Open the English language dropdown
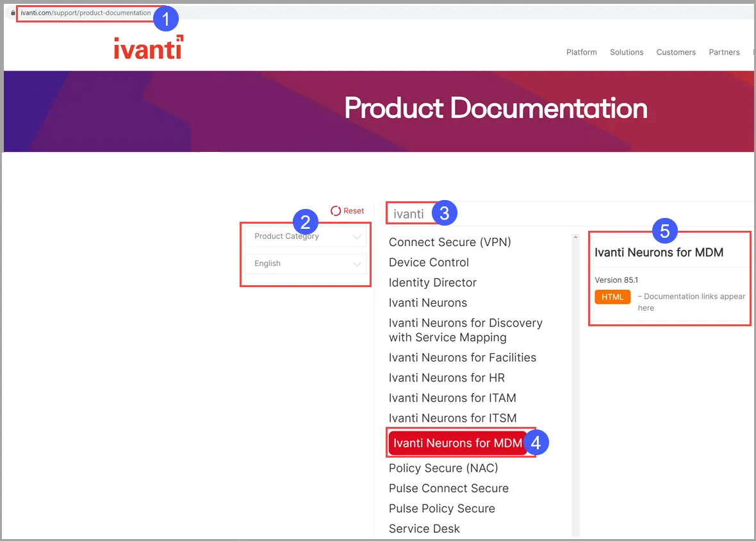The width and height of the screenshot is (756, 541). [x=306, y=263]
